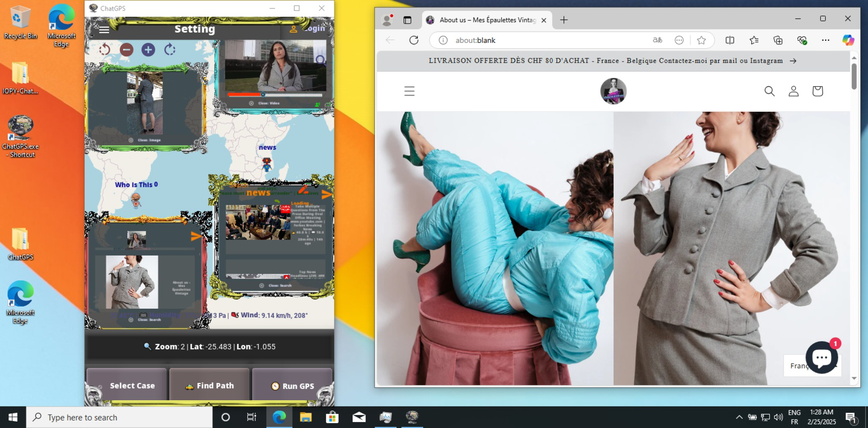Click the Login user icon in ChatGPS
Viewport: 868px width, 428px height.
click(293, 29)
